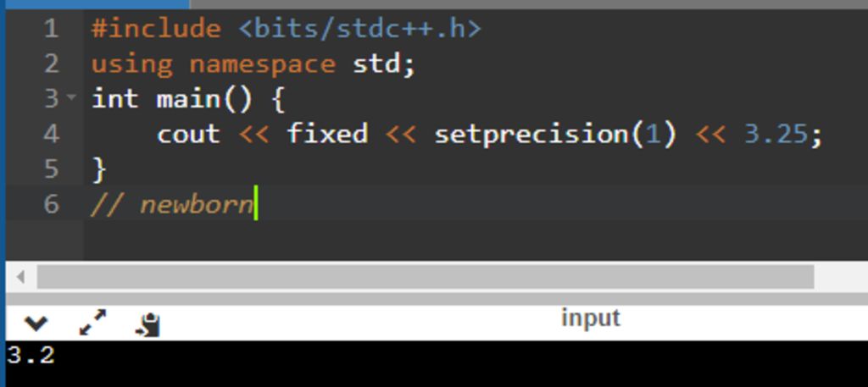Click the bits/stdc++.h header name
Image resolution: width=868 pixels, height=387 pixels.
pos(359,29)
